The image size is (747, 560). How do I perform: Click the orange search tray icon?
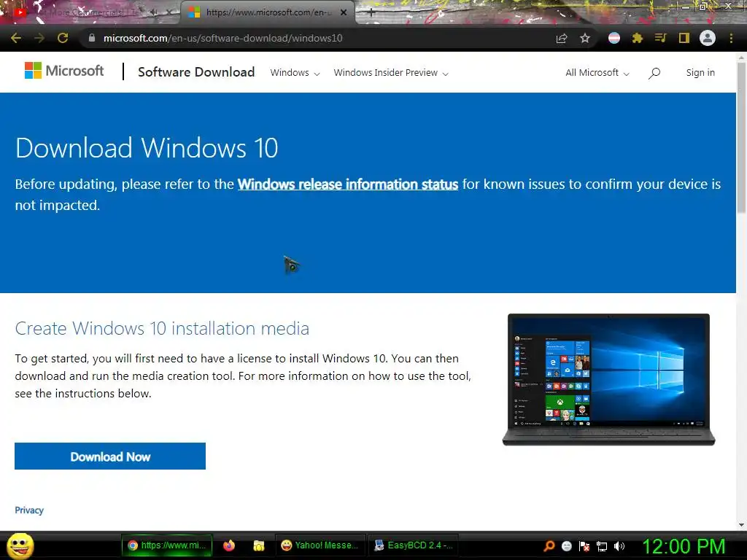tap(549, 545)
